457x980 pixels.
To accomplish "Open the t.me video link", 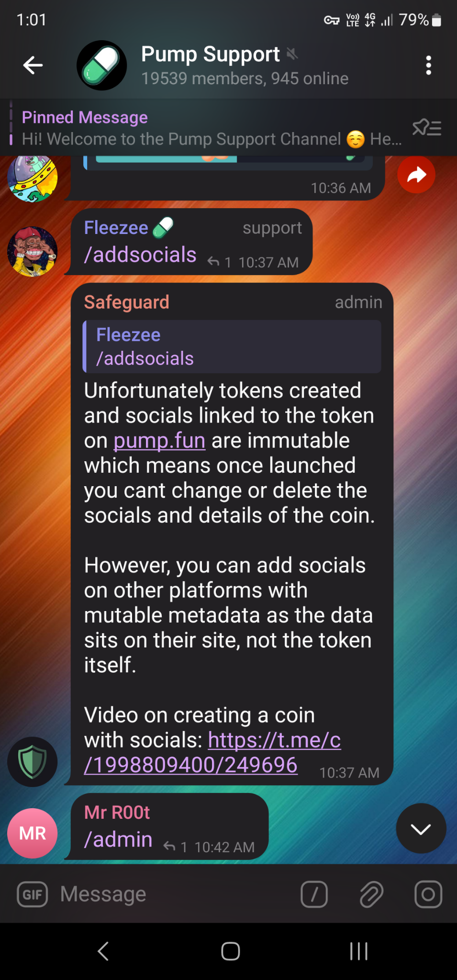I will pyautogui.click(x=212, y=753).
